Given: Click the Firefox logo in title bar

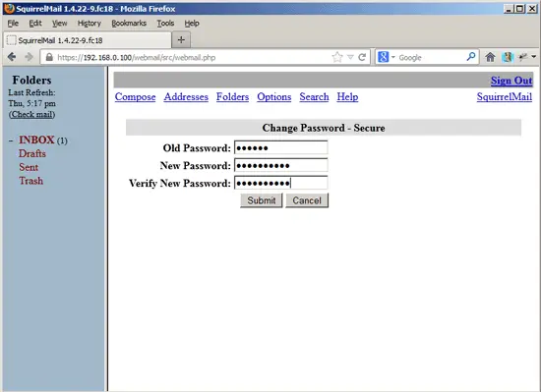Looking at the screenshot, I should click(x=10, y=8).
